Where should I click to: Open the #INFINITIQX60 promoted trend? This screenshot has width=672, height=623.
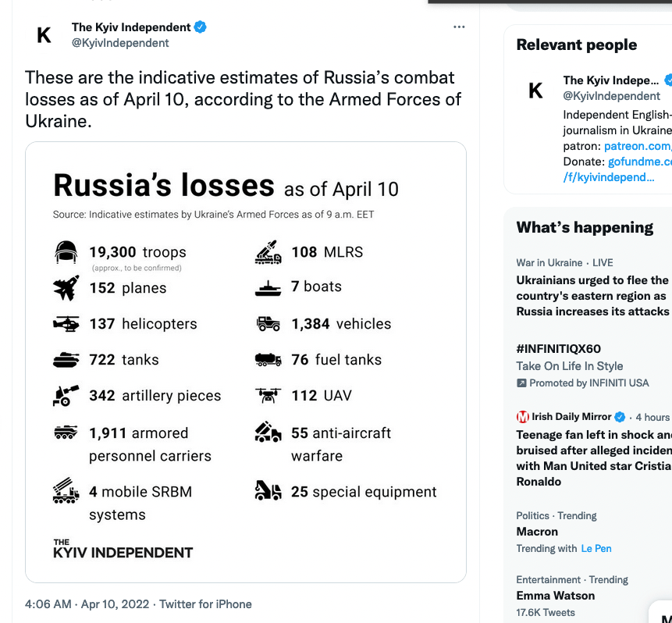pos(558,348)
